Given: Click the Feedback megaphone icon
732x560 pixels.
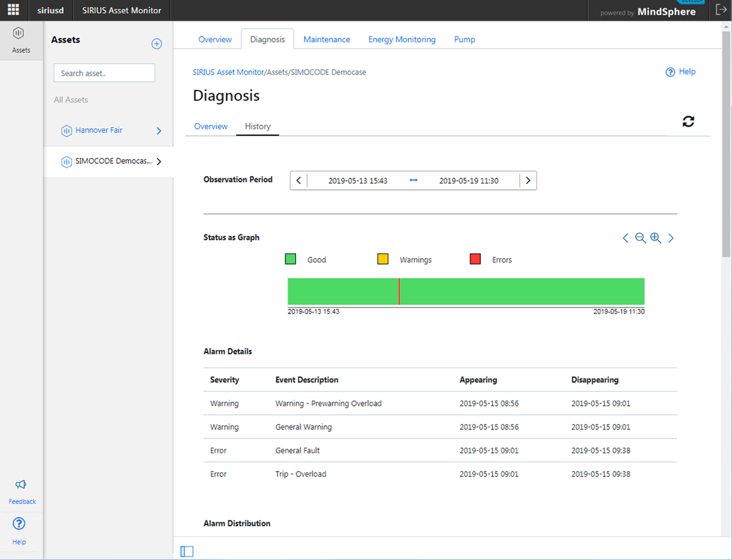Looking at the screenshot, I should tap(21, 485).
